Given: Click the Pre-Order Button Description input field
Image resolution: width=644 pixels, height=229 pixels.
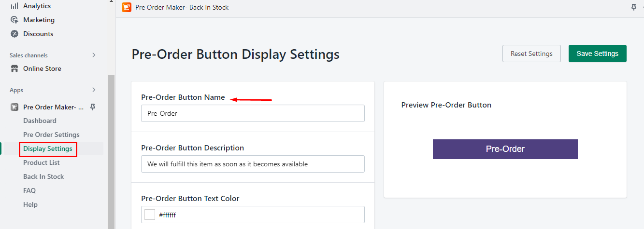Looking at the screenshot, I should [x=253, y=164].
